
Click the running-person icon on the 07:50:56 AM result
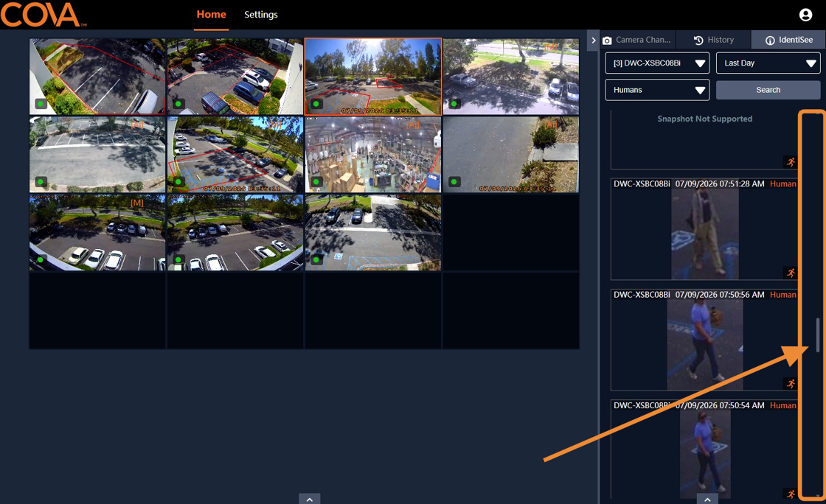coord(790,383)
